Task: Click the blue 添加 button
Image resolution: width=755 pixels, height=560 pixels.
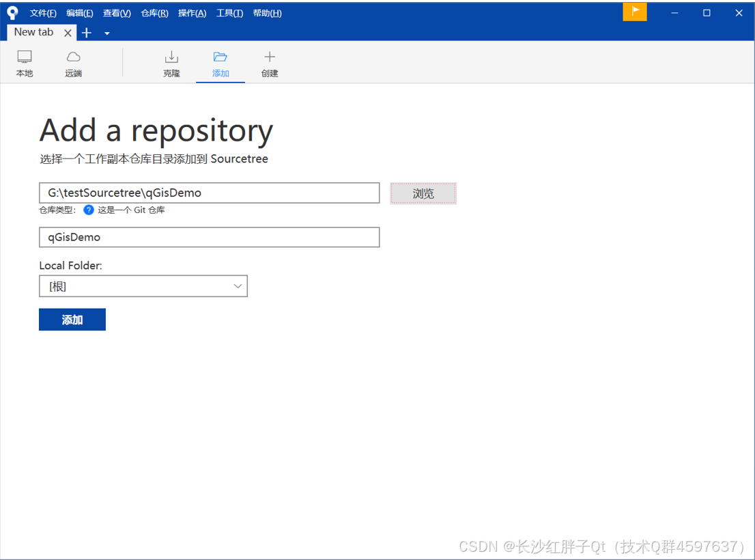Action: point(72,319)
